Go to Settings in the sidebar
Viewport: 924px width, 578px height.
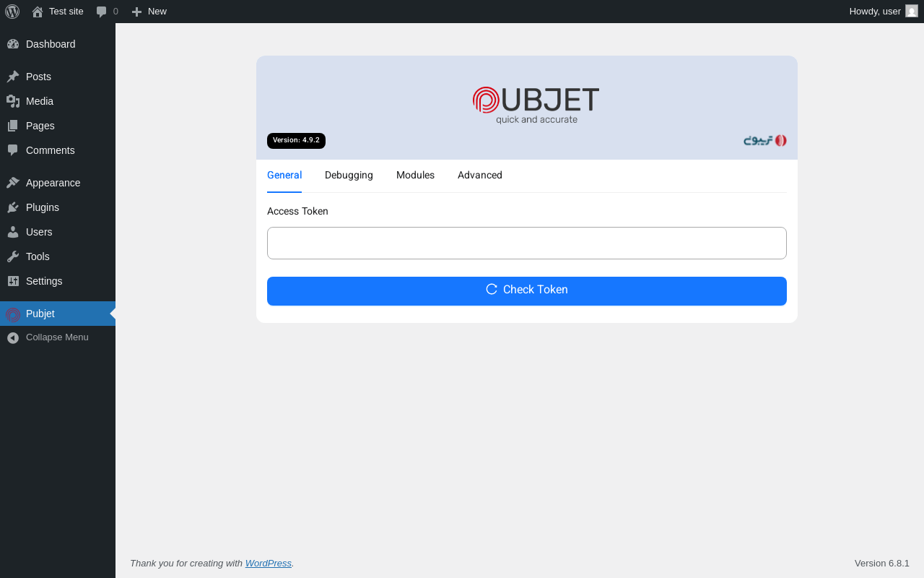tap(58, 281)
